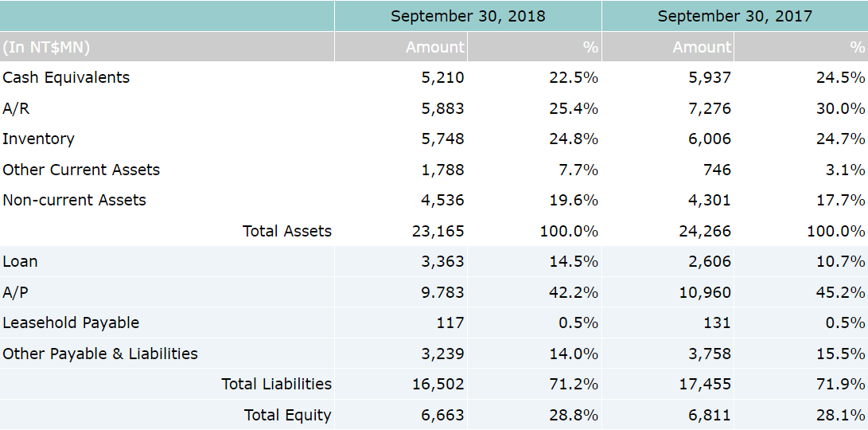Select the Loan row label
Screen dimensions: 868x430
(x=21, y=261)
